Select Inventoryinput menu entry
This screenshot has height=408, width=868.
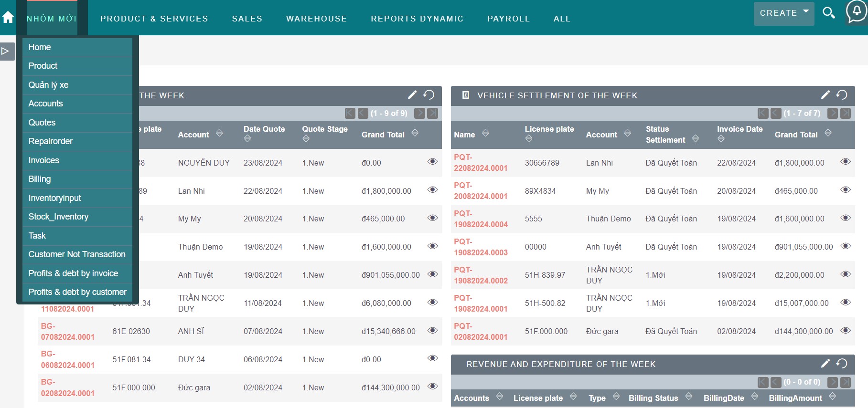77,198
